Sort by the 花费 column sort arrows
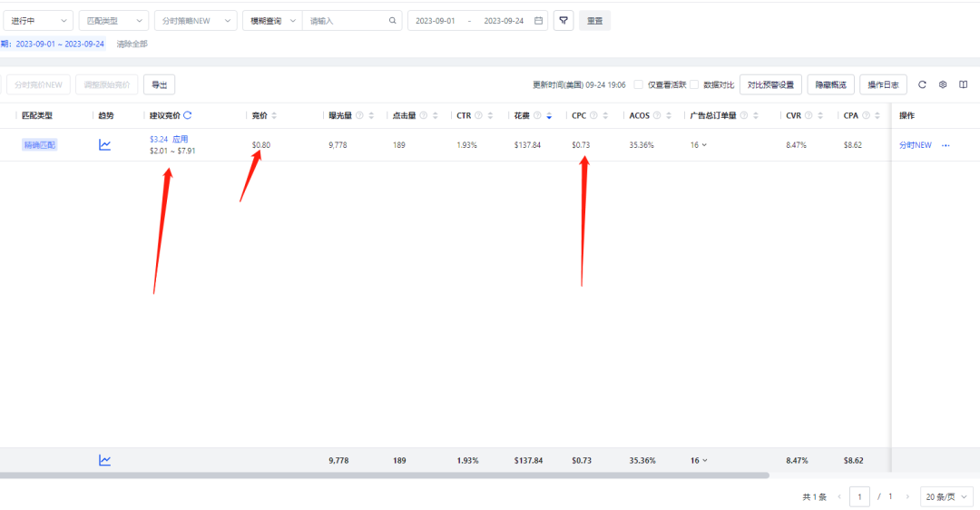The width and height of the screenshot is (980, 510). click(x=548, y=115)
